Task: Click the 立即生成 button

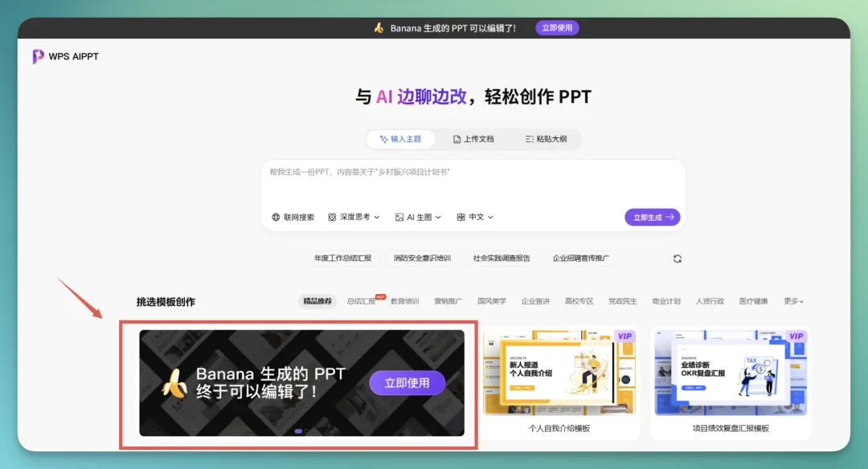Action: [652, 217]
